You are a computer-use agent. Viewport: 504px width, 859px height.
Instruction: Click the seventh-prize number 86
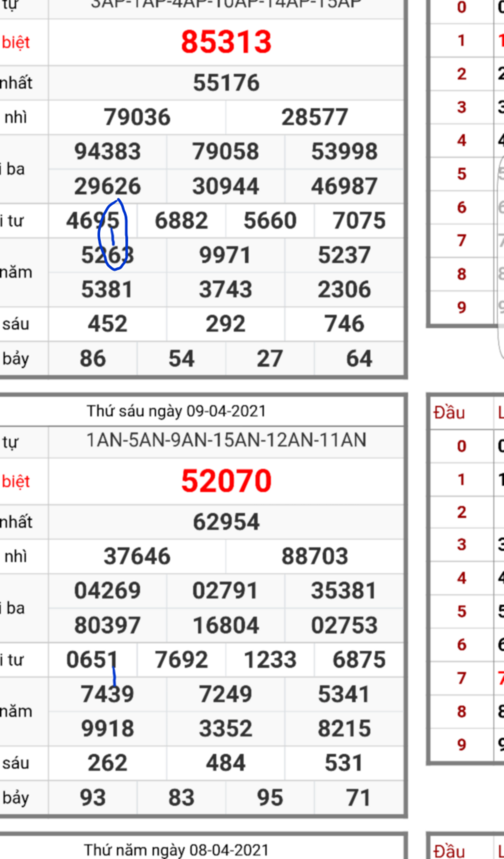coord(93,358)
